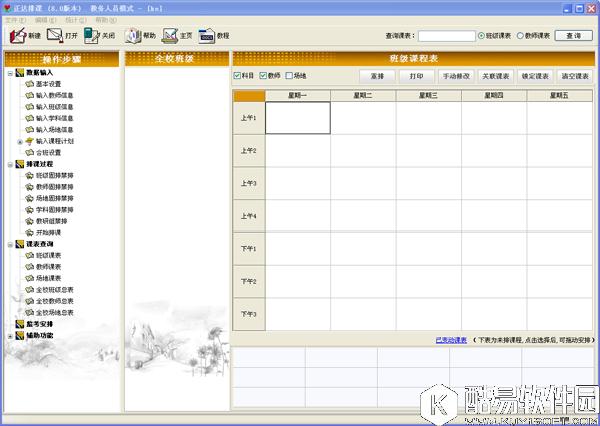Image resolution: width=600 pixels, height=426 pixels.
Task: Select the 星期一 上午1 timetable cell
Action: coord(298,118)
